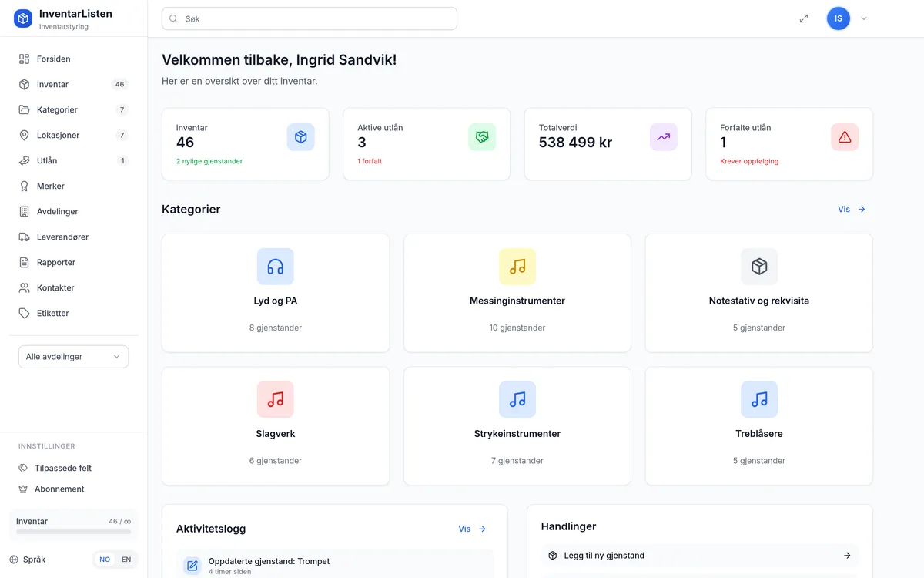Click the Inventar box icon in sidebar
Screen dimensions: 924x578
click(x=24, y=84)
